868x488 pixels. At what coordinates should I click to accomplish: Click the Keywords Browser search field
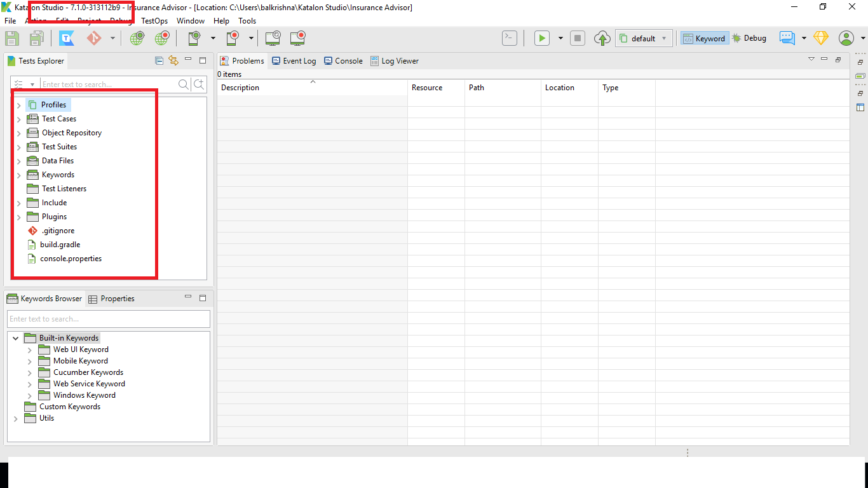tap(109, 319)
